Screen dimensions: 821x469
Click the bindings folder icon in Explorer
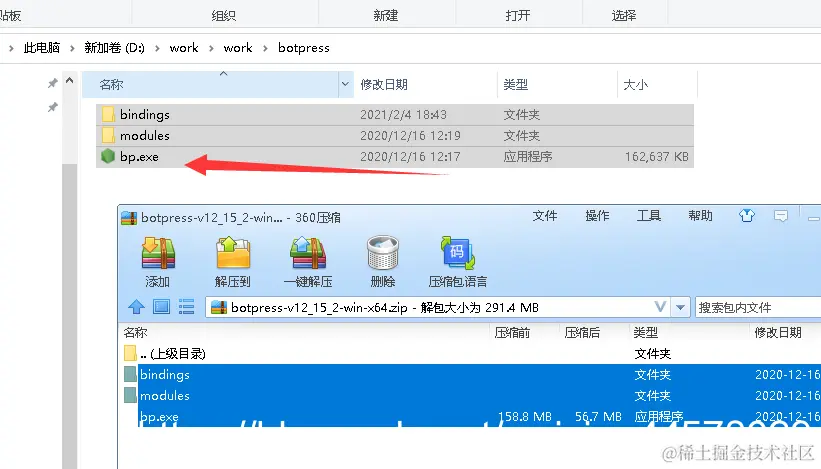(x=108, y=114)
